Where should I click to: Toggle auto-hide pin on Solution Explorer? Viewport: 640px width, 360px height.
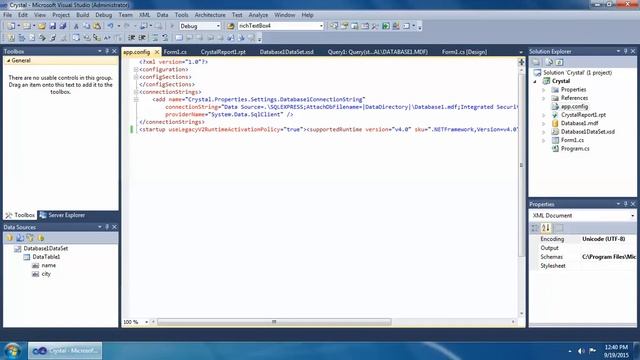coord(625,51)
